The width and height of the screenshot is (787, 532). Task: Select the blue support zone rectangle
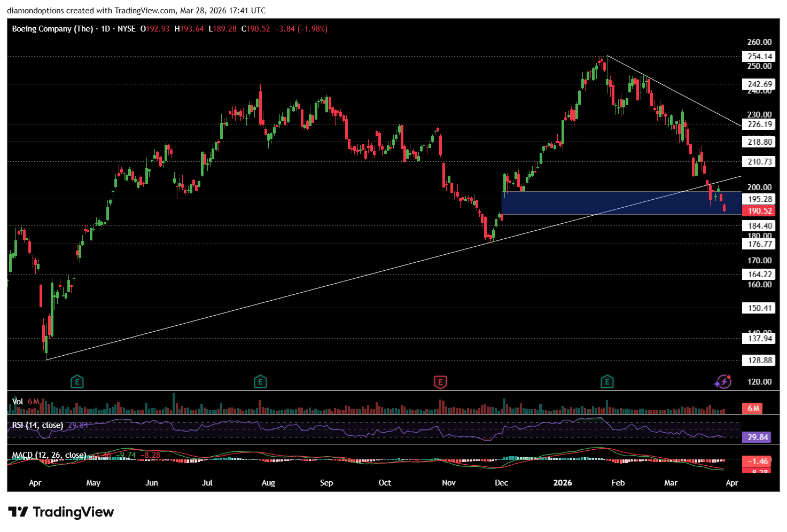coord(622,203)
